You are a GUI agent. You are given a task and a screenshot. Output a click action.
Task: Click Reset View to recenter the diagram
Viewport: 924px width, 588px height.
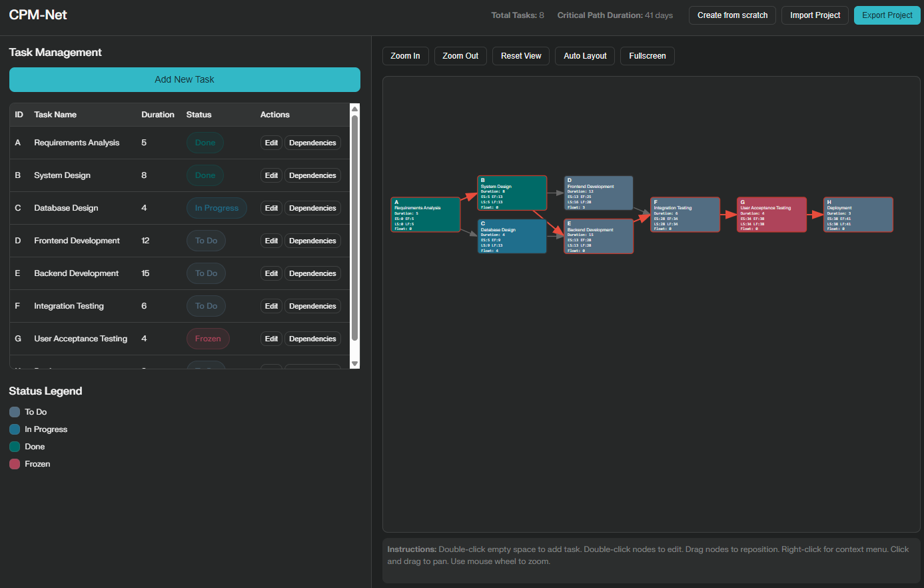(x=520, y=56)
